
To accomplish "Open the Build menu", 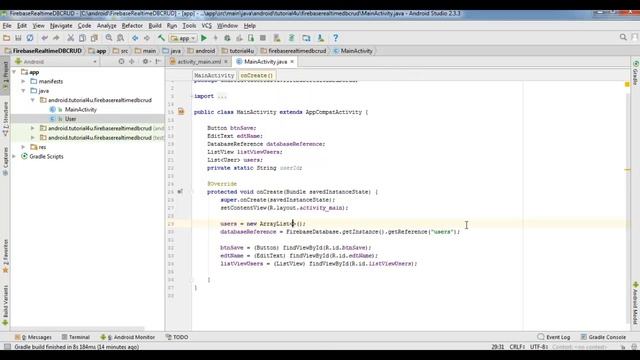I will (x=155, y=26).
